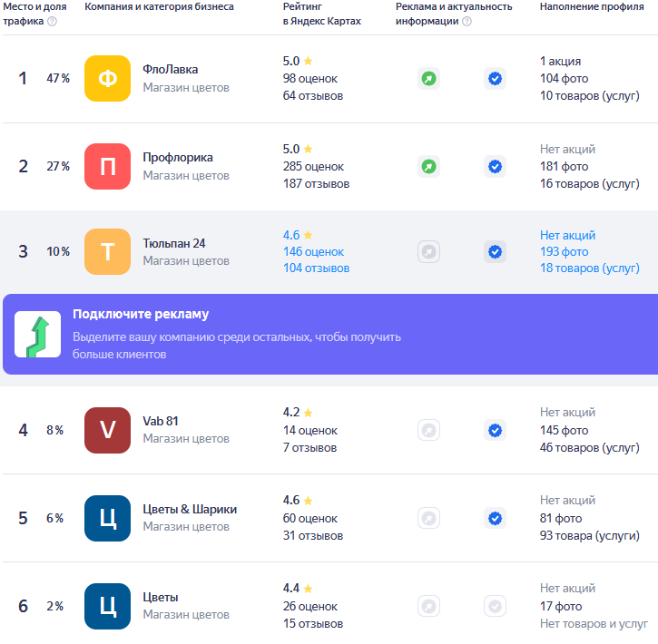
Task: Click the 'Нет акций' link for Тюльпан 24
Action: point(567,235)
